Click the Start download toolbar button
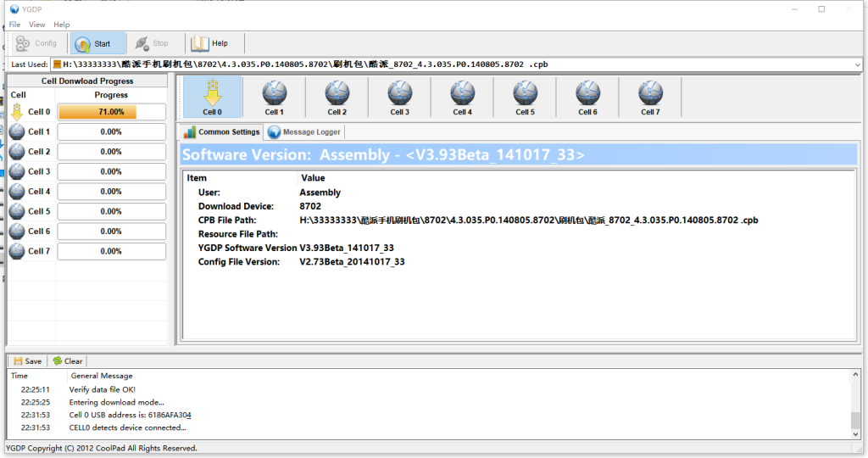The image size is (868, 458). click(x=97, y=43)
